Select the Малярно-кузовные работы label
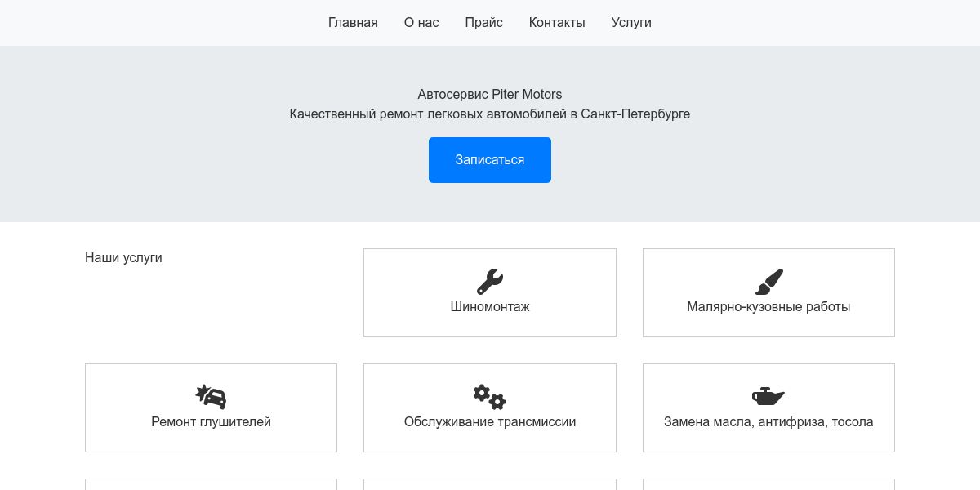Image resolution: width=980 pixels, height=490 pixels. click(768, 307)
